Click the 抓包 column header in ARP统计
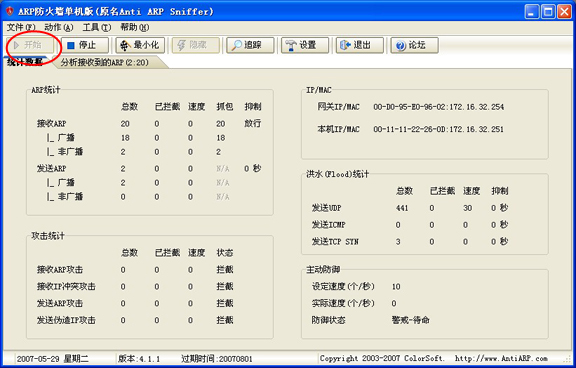Viewport: 576px width, 368px height. [225, 107]
